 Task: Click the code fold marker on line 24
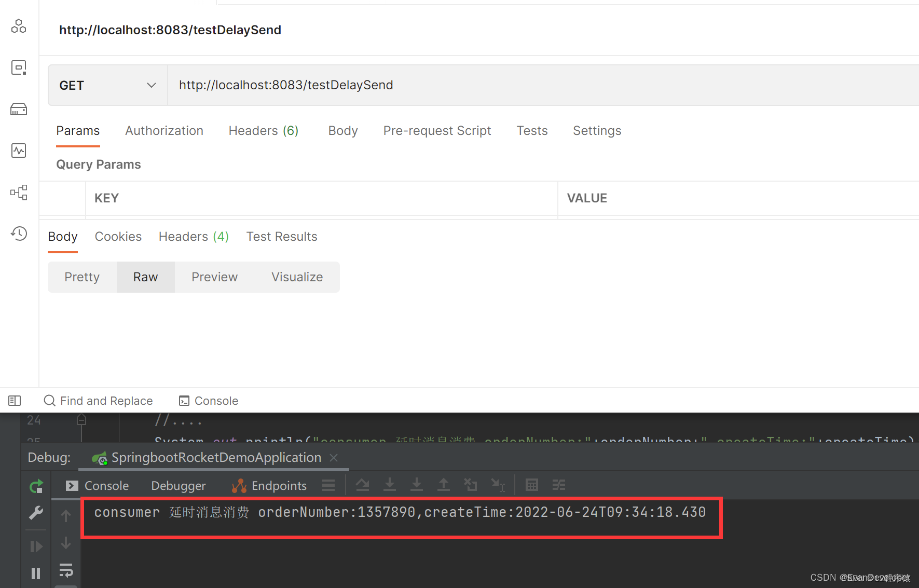click(x=81, y=419)
